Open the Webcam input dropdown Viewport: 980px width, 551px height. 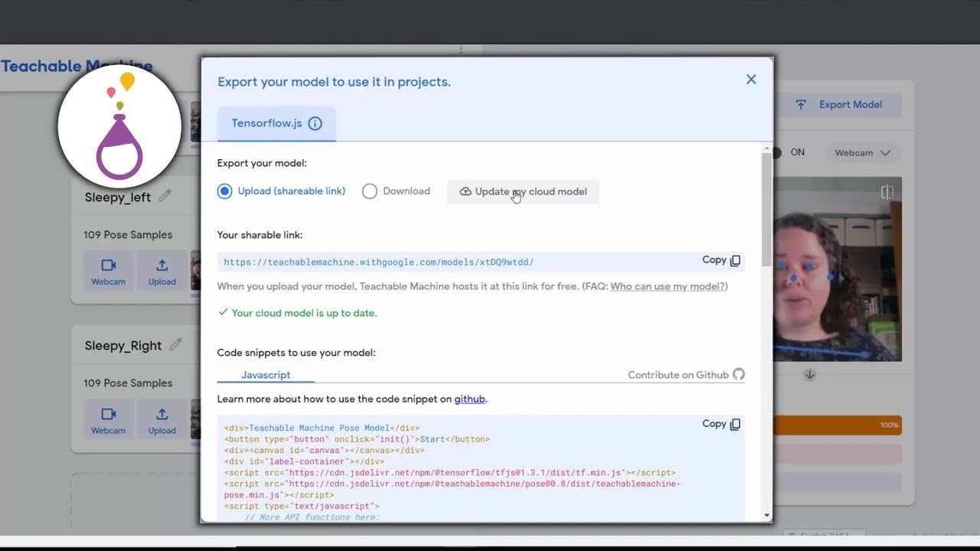pos(862,153)
